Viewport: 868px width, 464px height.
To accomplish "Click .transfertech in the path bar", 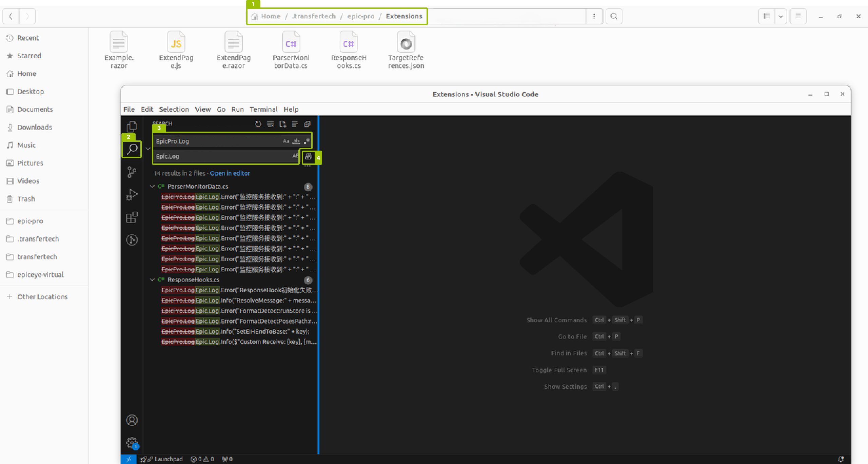I will pos(314,16).
